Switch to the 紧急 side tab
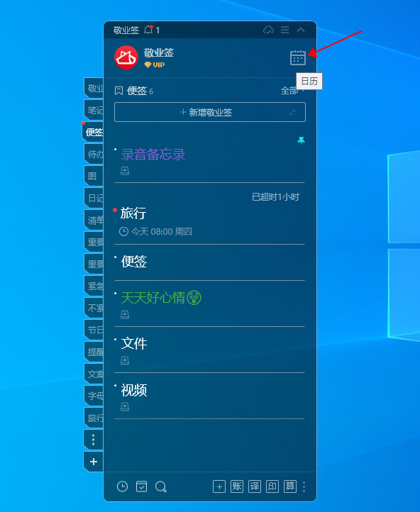This screenshot has height=512, width=420. pos(94,286)
